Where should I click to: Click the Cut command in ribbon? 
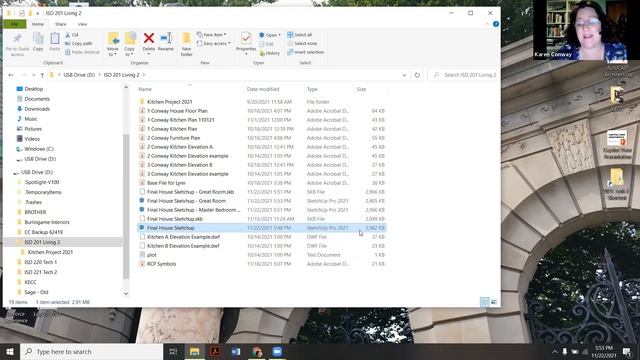click(x=72, y=35)
